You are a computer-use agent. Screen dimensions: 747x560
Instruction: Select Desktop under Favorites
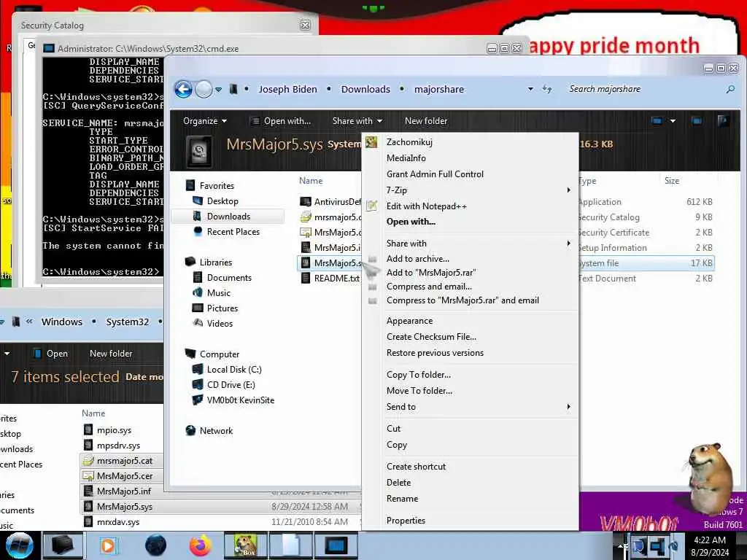click(222, 201)
